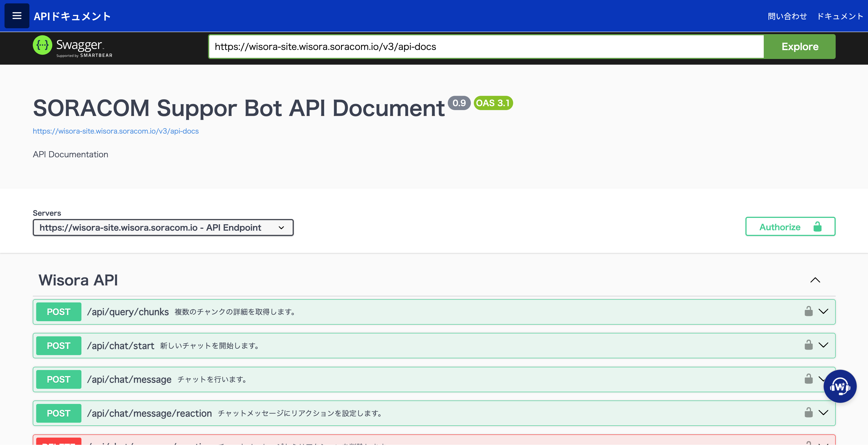Expand the POST /api/chat/start operation
This screenshot has width=868, height=448.
pos(823,345)
